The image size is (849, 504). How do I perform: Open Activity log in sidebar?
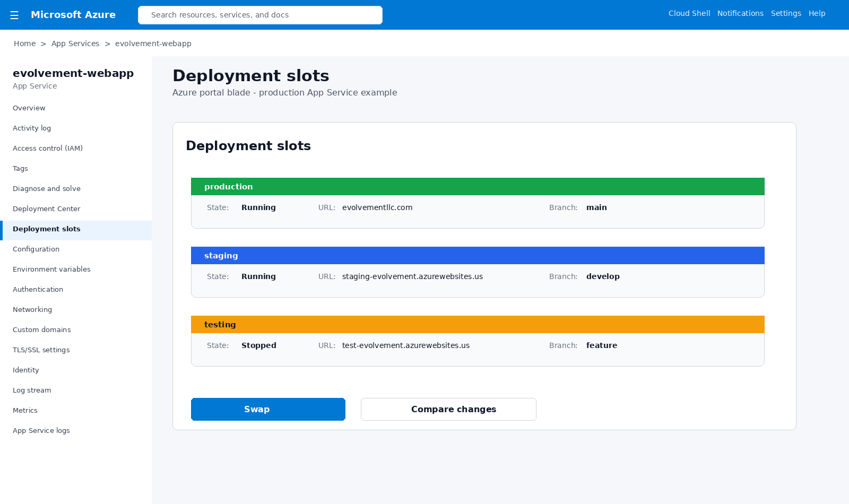pos(76,128)
